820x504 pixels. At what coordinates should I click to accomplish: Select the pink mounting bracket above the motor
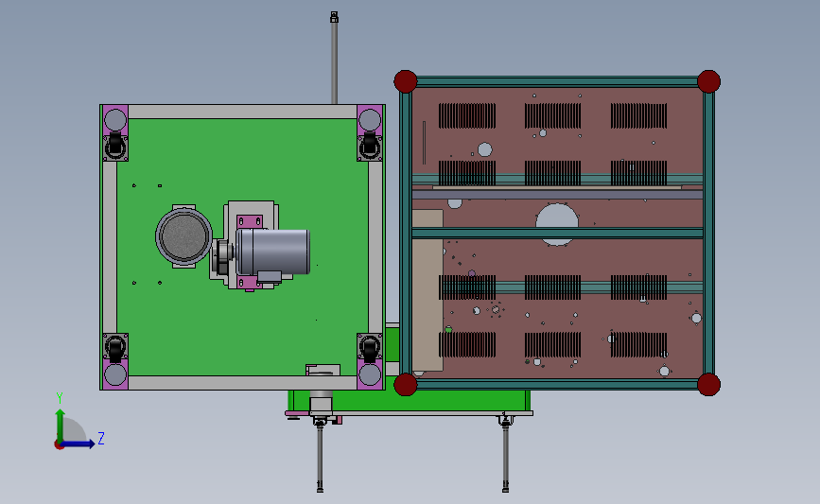point(250,221)
